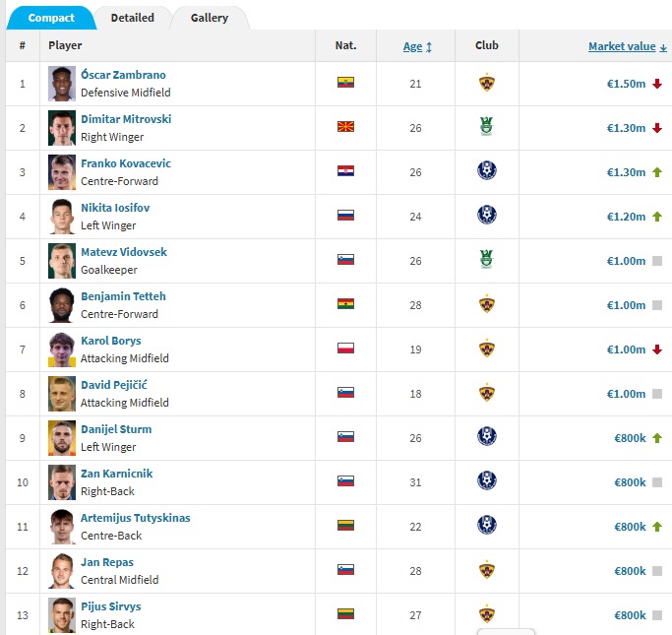The width and height of the screenshot is (672, 635).
Task: Click Franko Kovacevic's blue club crest
Action: [x=486, y=171]
